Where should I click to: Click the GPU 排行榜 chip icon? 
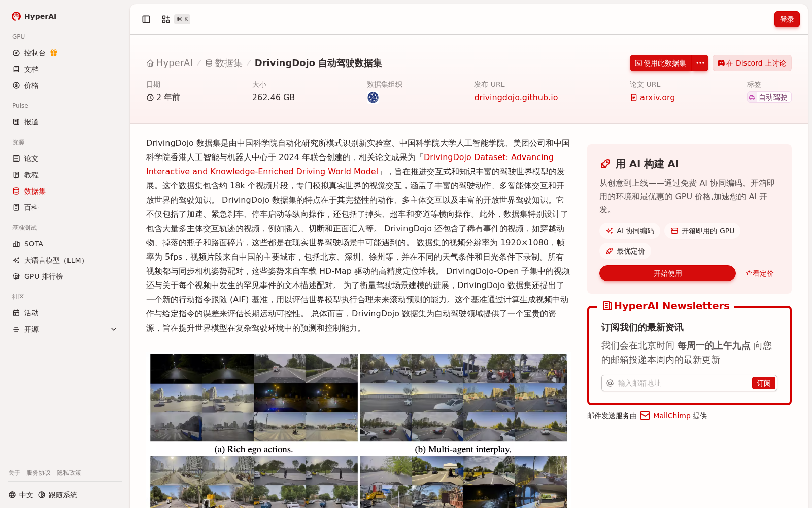[16, 276]
